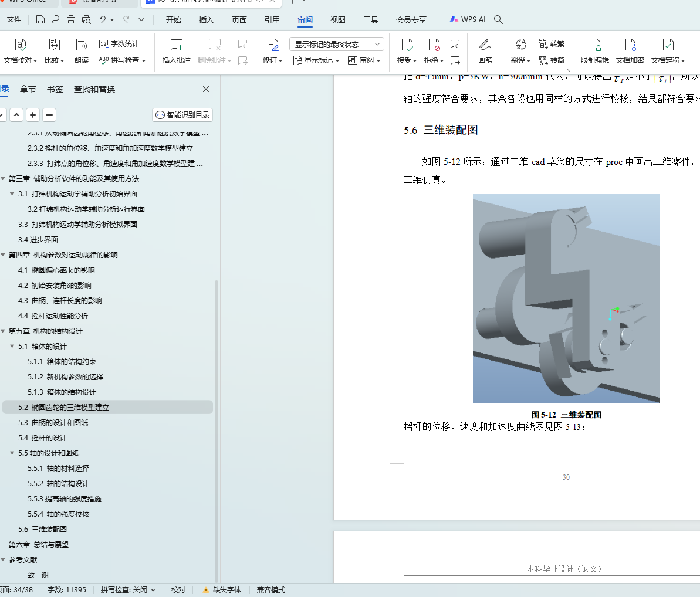The width and height of the screenshot is (700, 597).
Task: Click 校对 in the status bar
Action: [178, 590]
